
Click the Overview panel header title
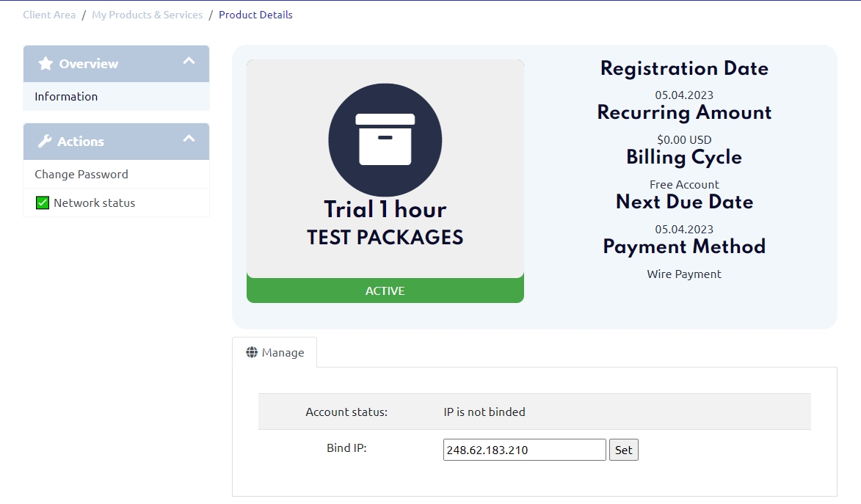tap(88, 64)
